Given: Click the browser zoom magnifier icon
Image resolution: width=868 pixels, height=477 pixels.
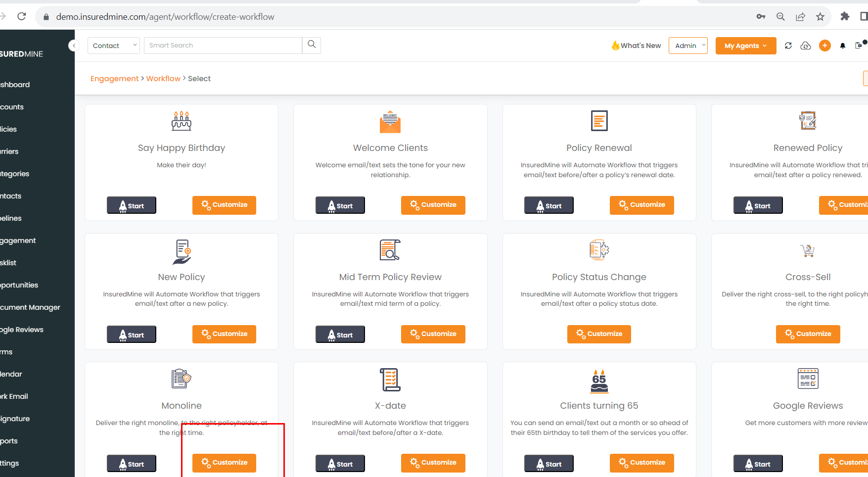Looking at the screenshot, I should [780, 16].
